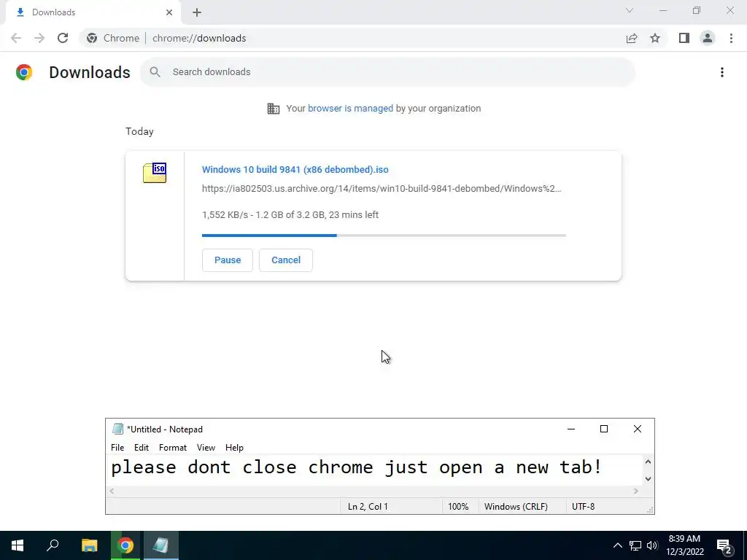Click Chrome's back navigation arrow
Image resolution: width=747 pixels, height=560 pixels.
(16, 38)
